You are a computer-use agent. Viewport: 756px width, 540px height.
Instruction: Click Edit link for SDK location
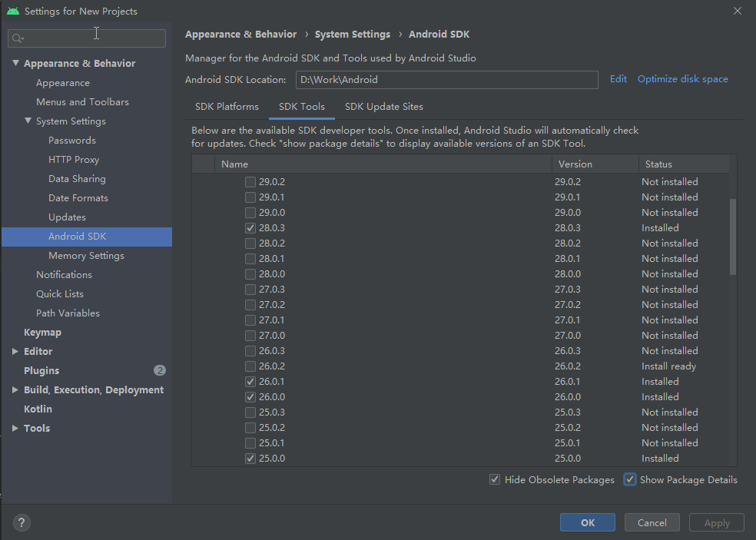coord(618,79)
